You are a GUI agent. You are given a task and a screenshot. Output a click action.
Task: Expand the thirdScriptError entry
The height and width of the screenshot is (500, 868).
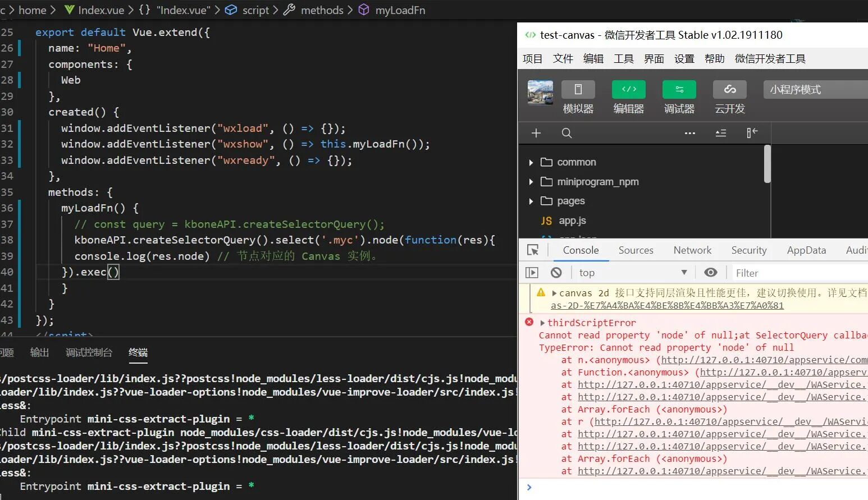(x=542, y=323)
